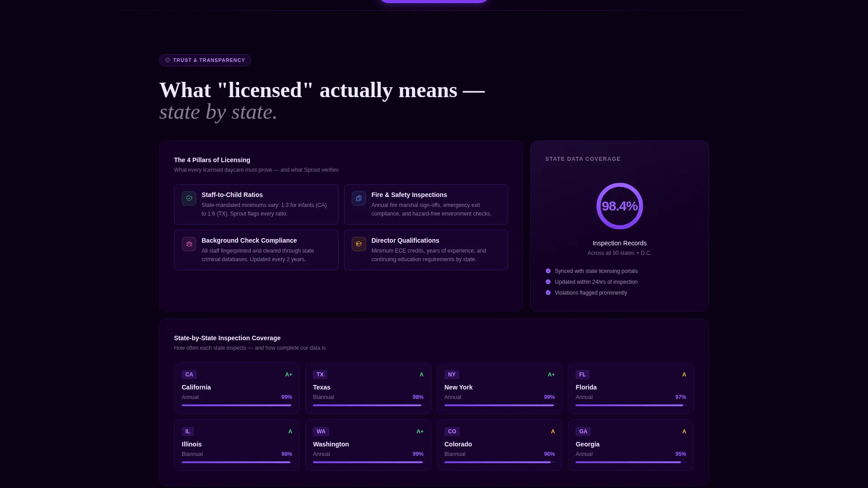Select the Illinois state name
Screen dimensions: 868x488
pyautogui.click(x=192, y=444)
